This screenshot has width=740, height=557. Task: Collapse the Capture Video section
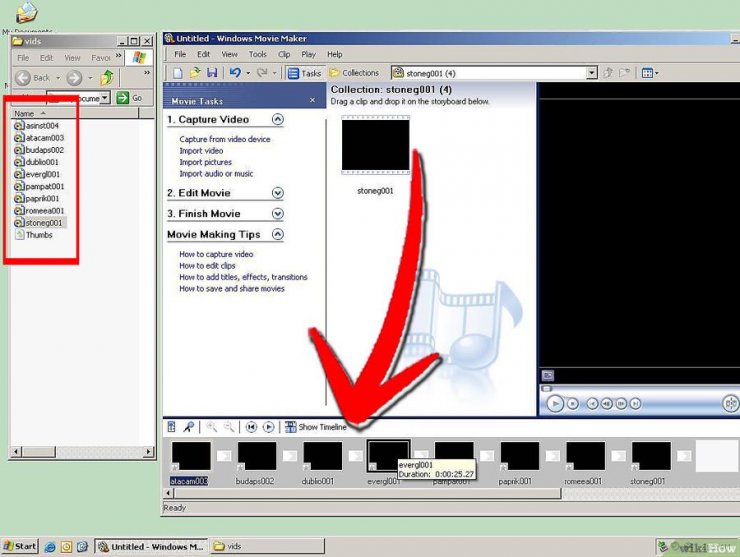(x=278, y=119)
